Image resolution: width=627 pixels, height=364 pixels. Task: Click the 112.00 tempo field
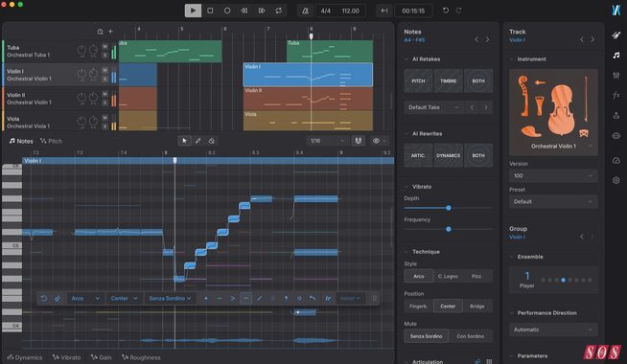(x=350, y=11)
